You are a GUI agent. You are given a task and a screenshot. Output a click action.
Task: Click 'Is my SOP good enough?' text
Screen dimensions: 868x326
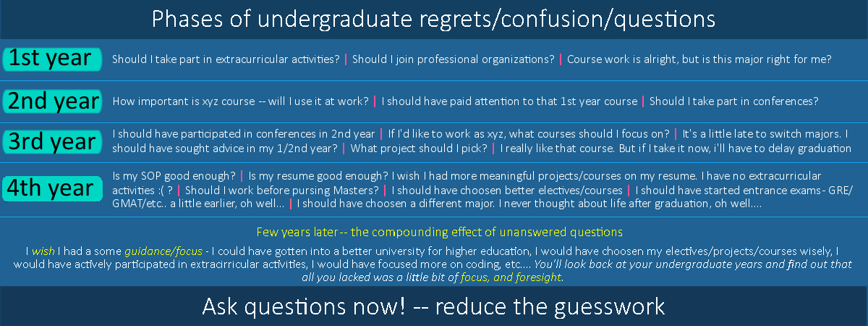[x=174, y=176]
